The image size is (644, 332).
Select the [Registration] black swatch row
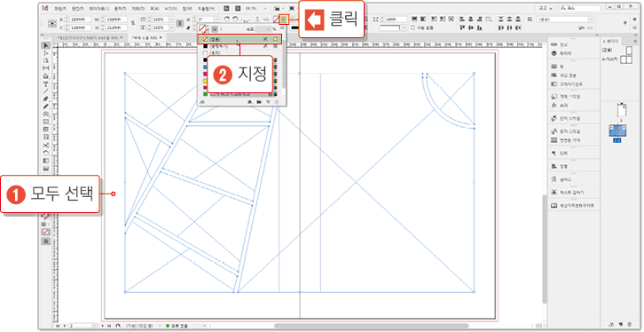pos(240,46)
